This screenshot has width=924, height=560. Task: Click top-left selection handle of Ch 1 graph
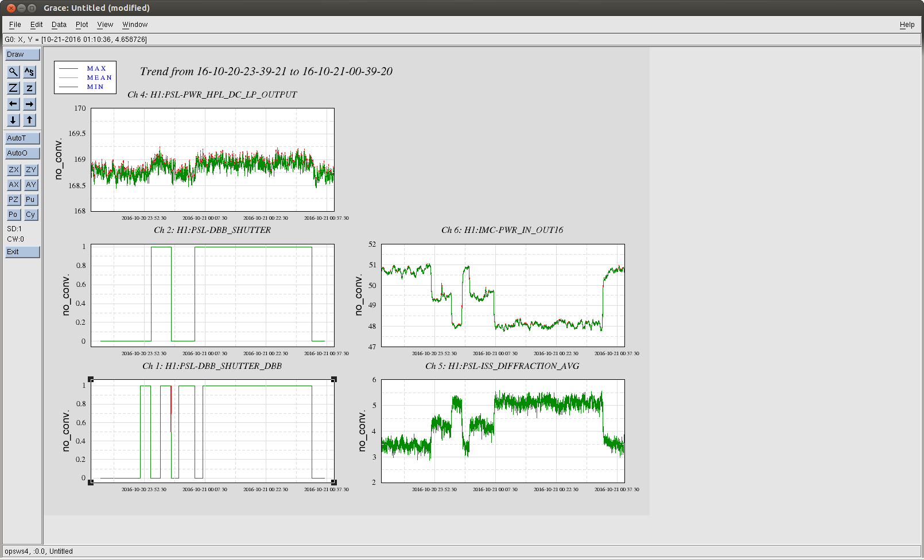(91, 379)
